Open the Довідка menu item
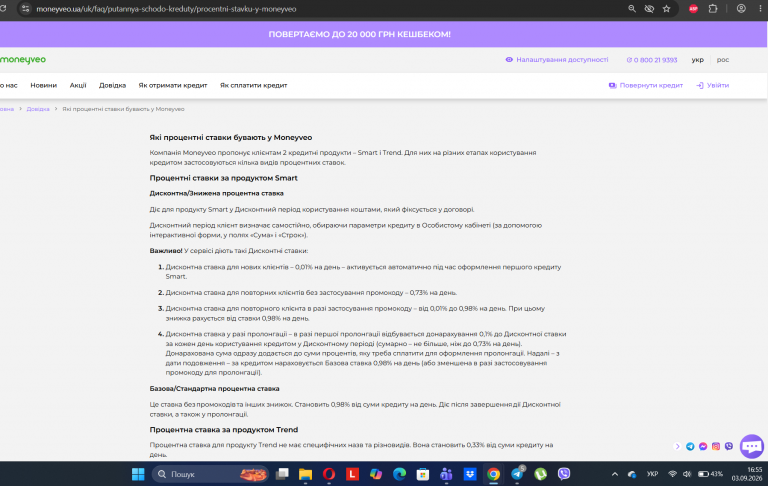 click(x=112, y=85)
